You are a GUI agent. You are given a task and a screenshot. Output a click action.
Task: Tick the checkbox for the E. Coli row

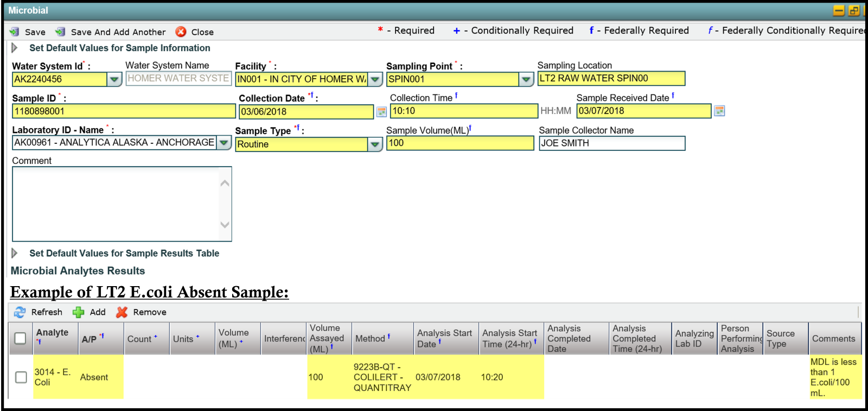[x=21, y=377]
